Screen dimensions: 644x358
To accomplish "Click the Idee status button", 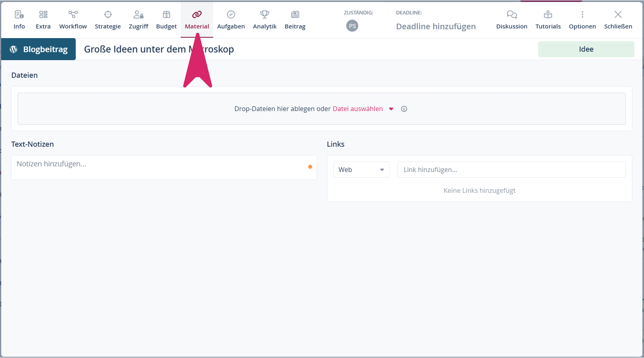I will [586, 49].
